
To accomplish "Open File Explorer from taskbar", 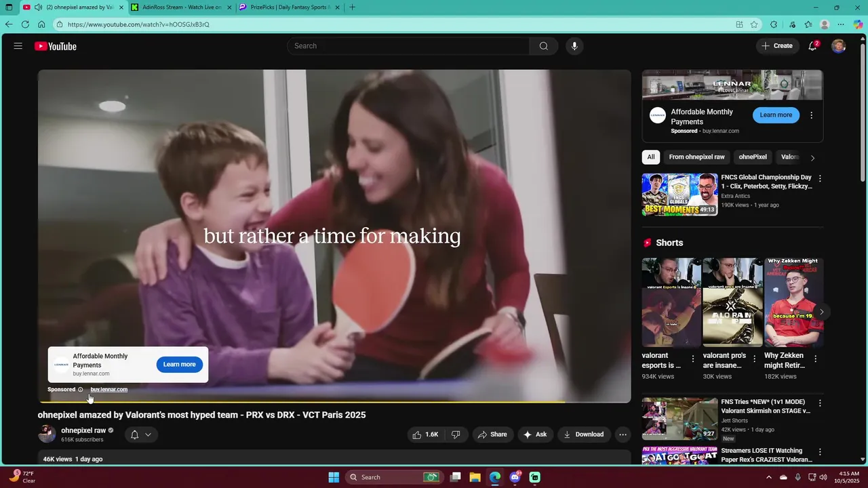I will (475, 477).
